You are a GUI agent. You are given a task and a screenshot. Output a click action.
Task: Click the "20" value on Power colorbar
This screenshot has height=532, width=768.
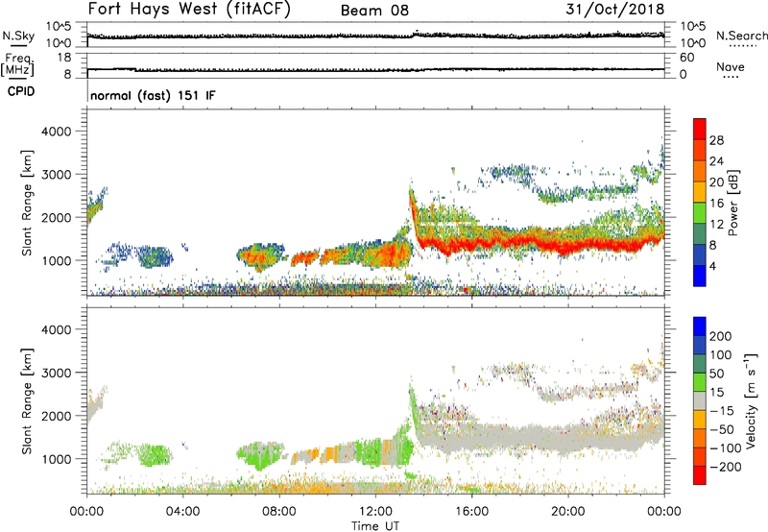[x=716, y=182]
